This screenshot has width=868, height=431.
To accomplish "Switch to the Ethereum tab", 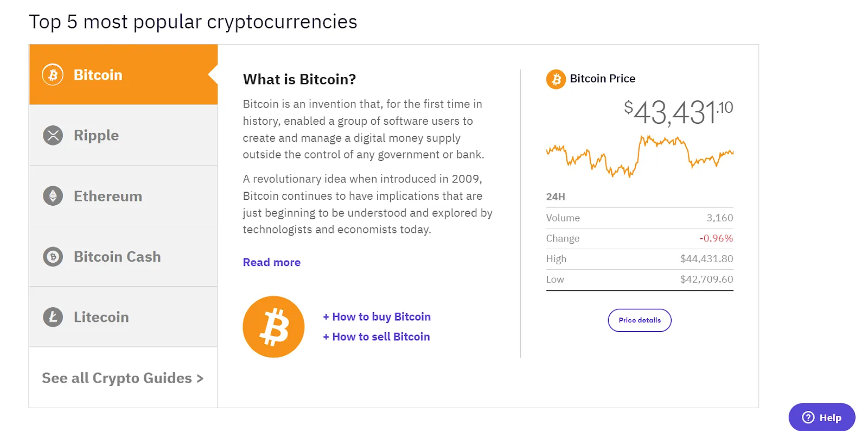I will [x=123, y=196].
